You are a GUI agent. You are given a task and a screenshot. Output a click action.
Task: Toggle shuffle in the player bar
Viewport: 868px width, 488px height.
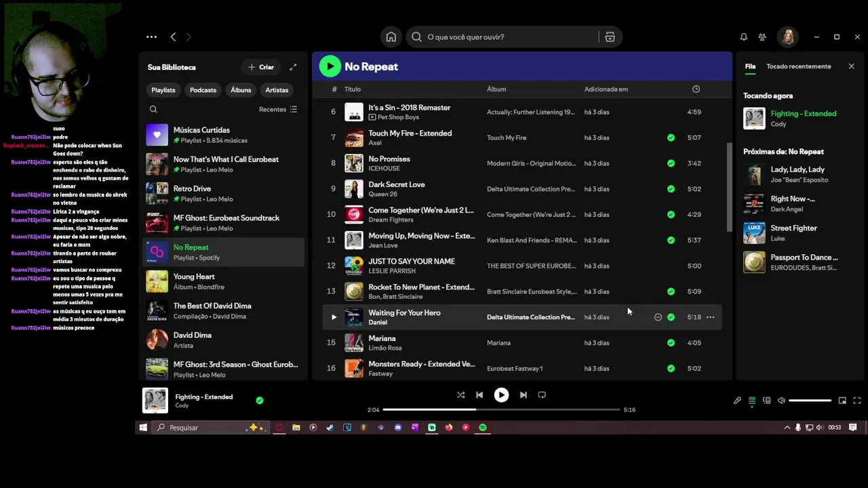(460, 395)
